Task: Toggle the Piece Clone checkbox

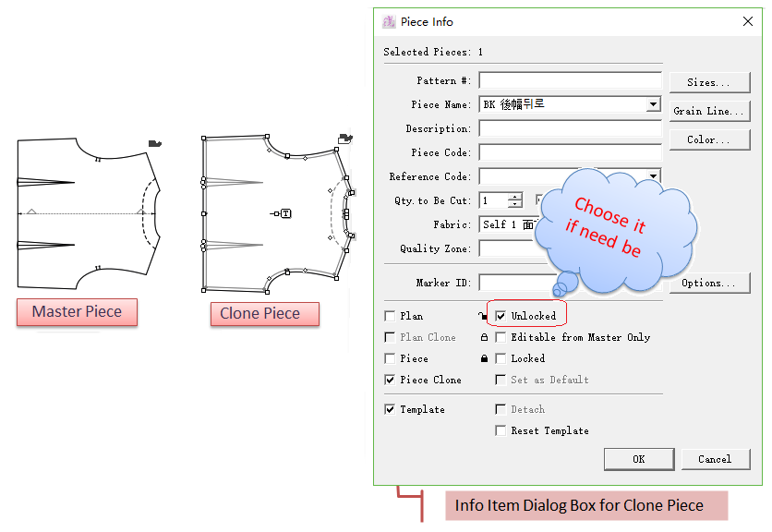Action: point(390,380)
